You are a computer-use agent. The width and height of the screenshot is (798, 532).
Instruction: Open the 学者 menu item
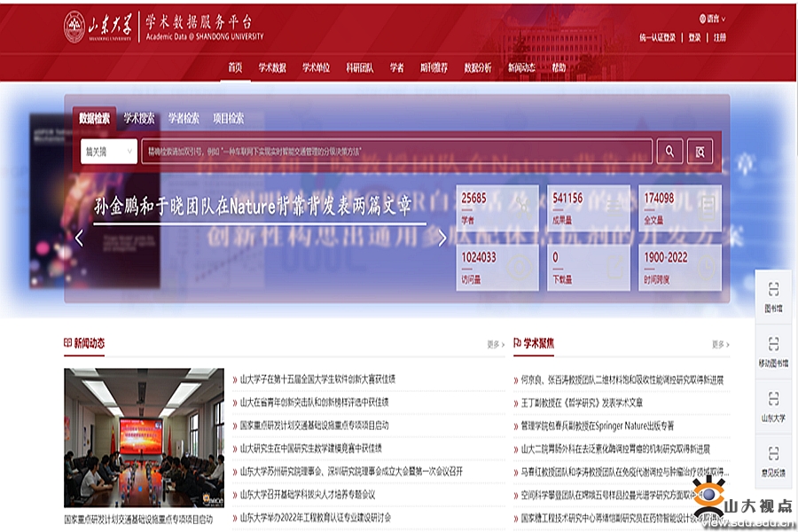[x=397, y=67]
